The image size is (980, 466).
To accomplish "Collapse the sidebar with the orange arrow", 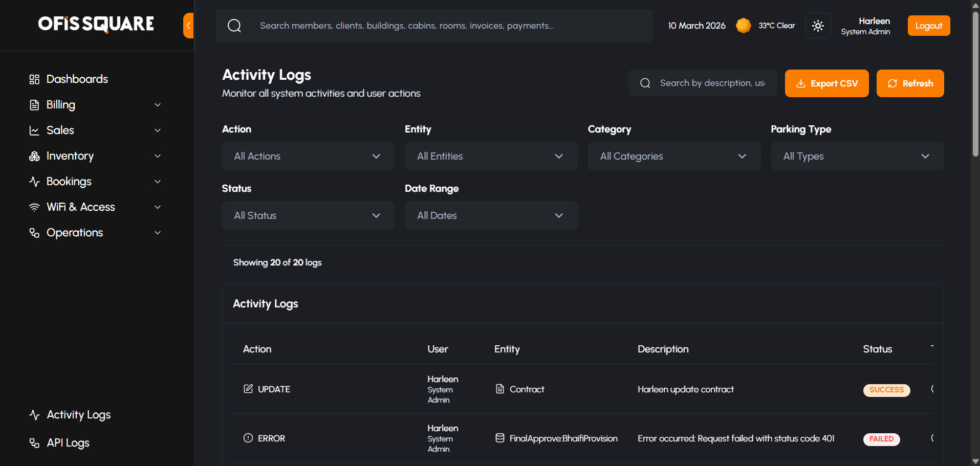I will [188, 26].
